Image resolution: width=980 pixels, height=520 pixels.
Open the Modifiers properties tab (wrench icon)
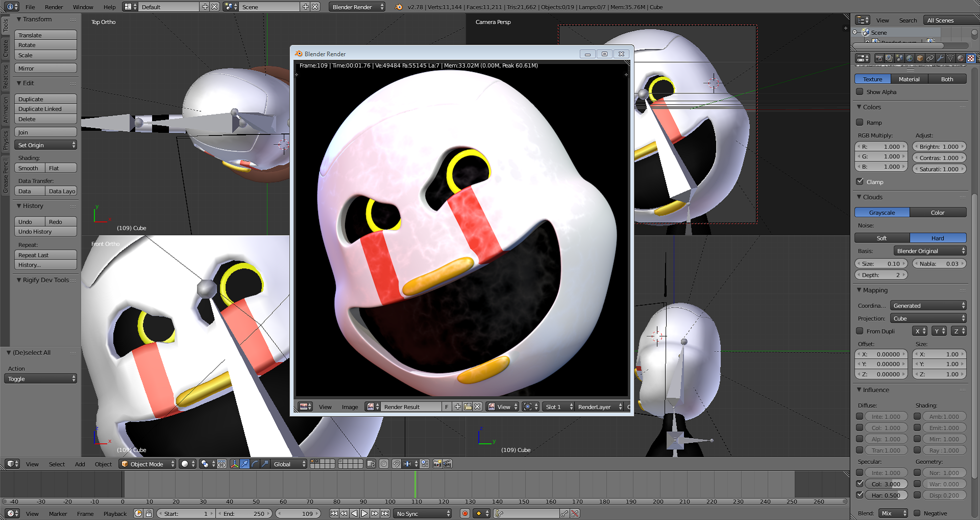pos(940,58)
